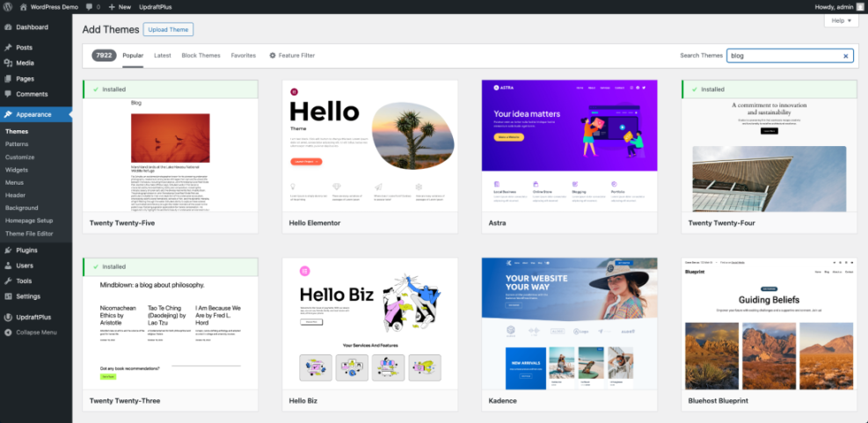Open the Feature Filter panel

pos(292,55)
